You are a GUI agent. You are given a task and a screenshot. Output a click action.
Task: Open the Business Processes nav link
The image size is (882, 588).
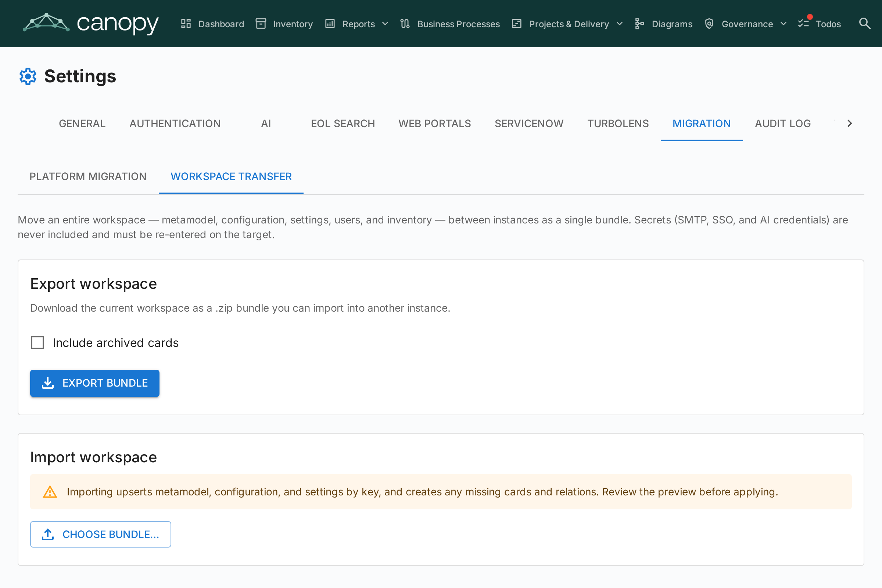(x=458, y=24)
